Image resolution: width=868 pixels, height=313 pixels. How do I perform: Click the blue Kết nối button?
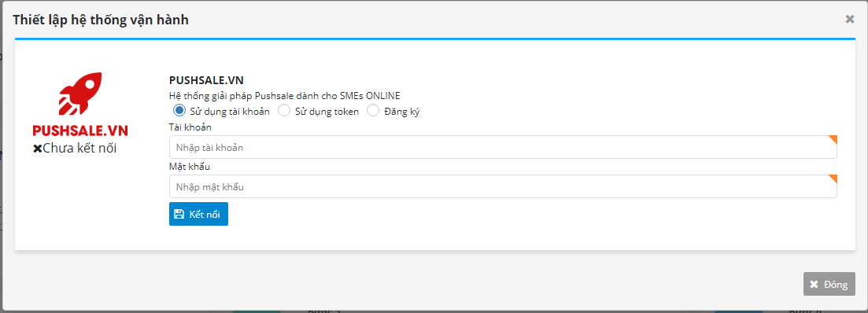[199, 214]
